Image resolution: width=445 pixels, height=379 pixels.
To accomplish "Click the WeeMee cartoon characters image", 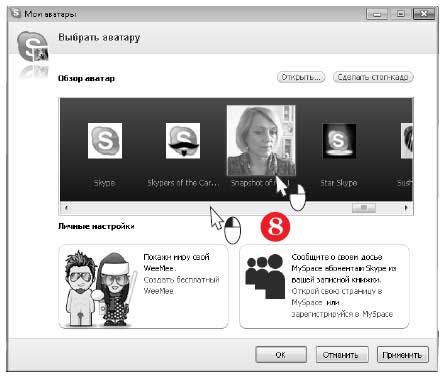I will (x=100, y=289).
